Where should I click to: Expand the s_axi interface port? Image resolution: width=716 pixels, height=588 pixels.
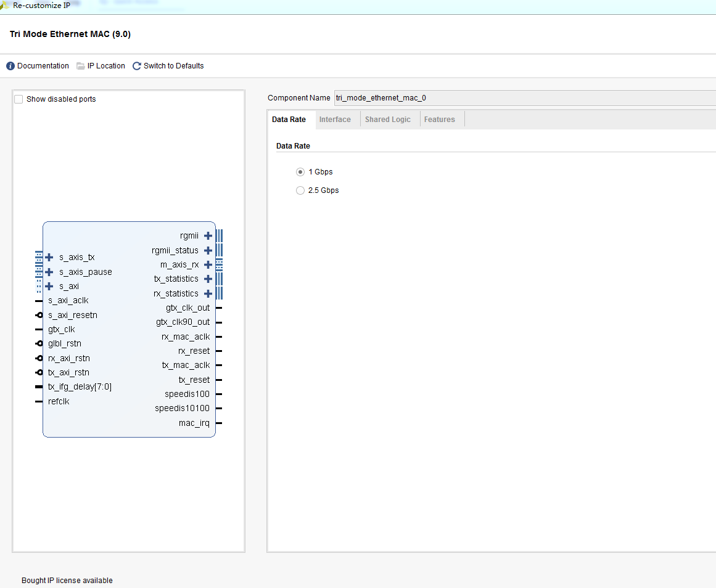(49, 286)
